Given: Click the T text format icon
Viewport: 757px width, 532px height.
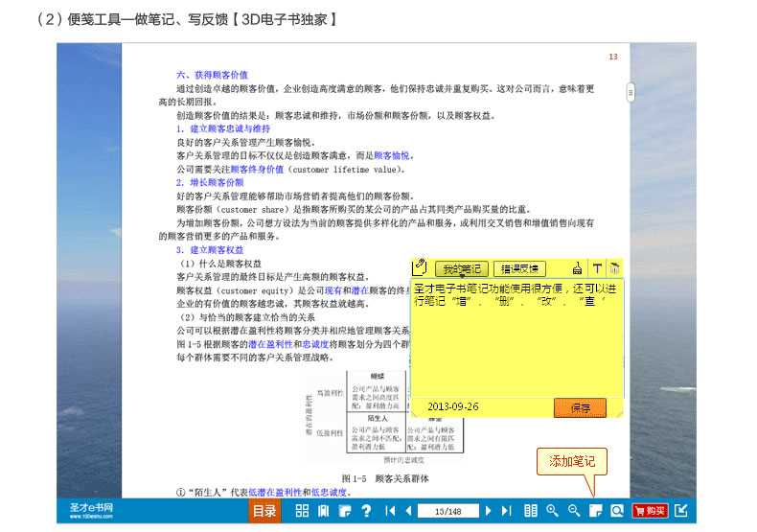Looking at the screenshot, I should [x=596, y=269].
